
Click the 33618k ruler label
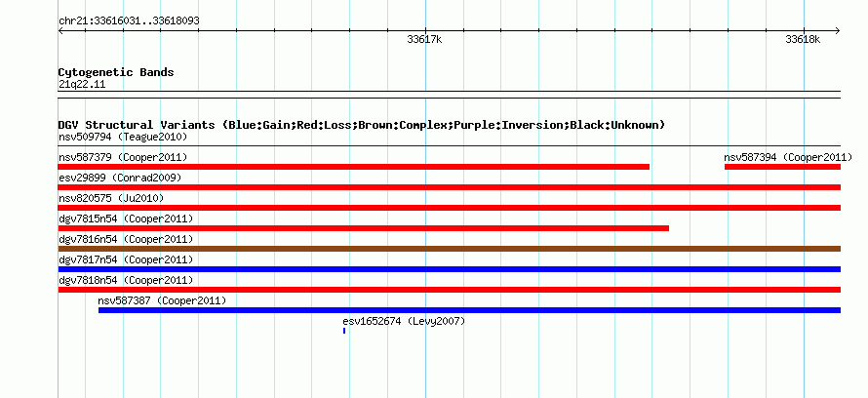(803, 39)
